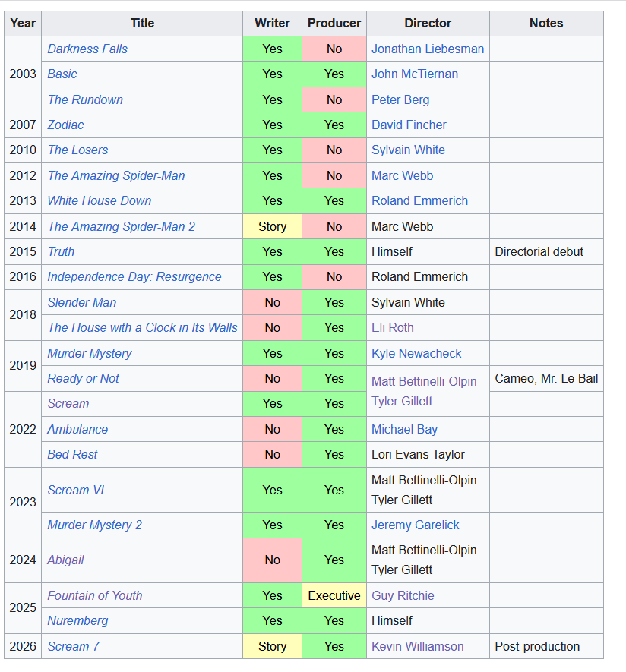Open the Eli Roth director link
This screenshot has width=626, height=672.
(x=392, y=327)
